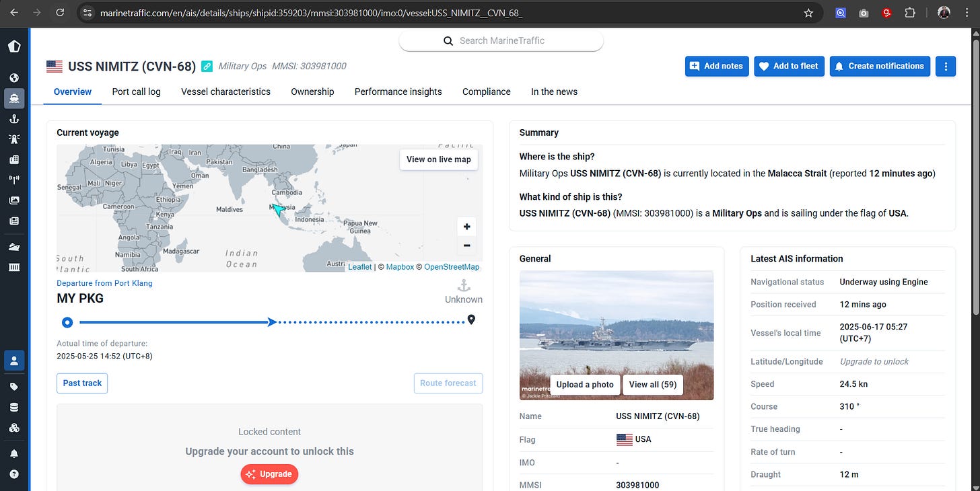Click the voyage progress arrow marker
980x491 pixels.
(272, 322)
